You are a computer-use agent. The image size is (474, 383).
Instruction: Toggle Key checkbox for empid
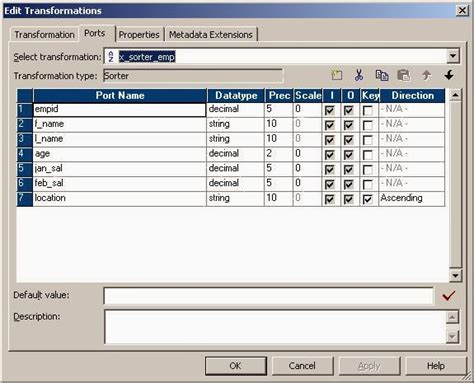(368, 110)
